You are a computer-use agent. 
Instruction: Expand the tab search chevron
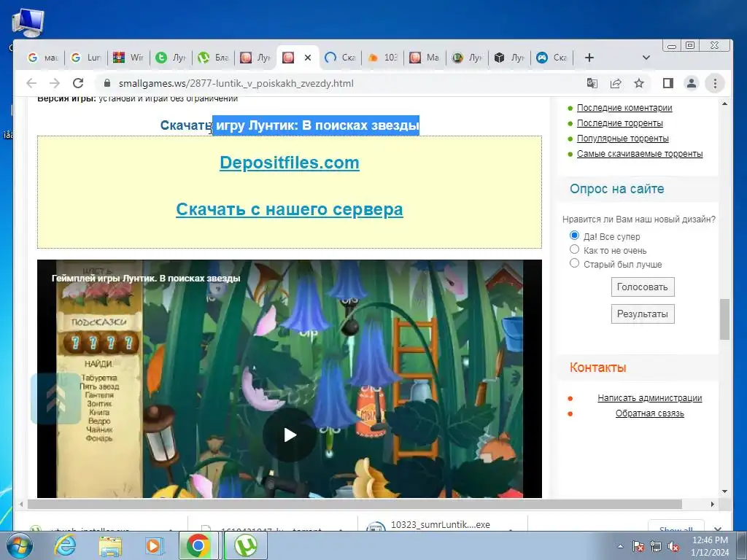[646, 58]
